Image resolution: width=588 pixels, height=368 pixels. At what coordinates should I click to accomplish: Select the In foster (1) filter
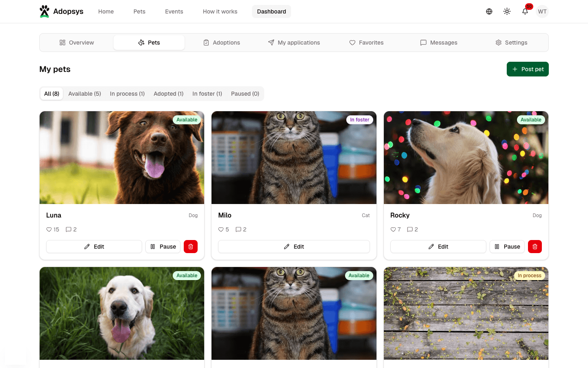pos(207,94)
